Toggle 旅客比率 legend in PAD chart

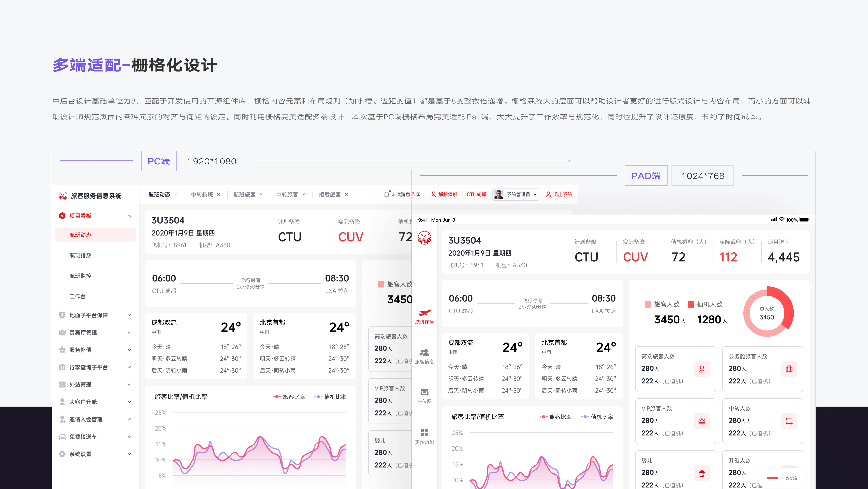click(555, 417)
